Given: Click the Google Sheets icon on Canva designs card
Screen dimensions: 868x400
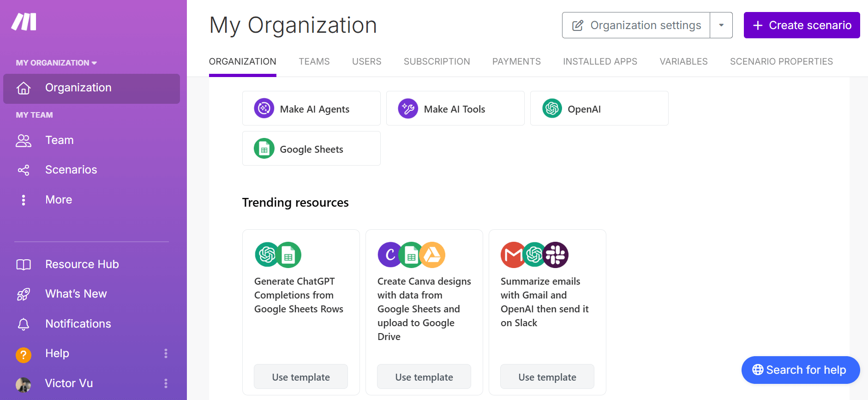Looking at the screenshot, I should (x=411, y=255).
